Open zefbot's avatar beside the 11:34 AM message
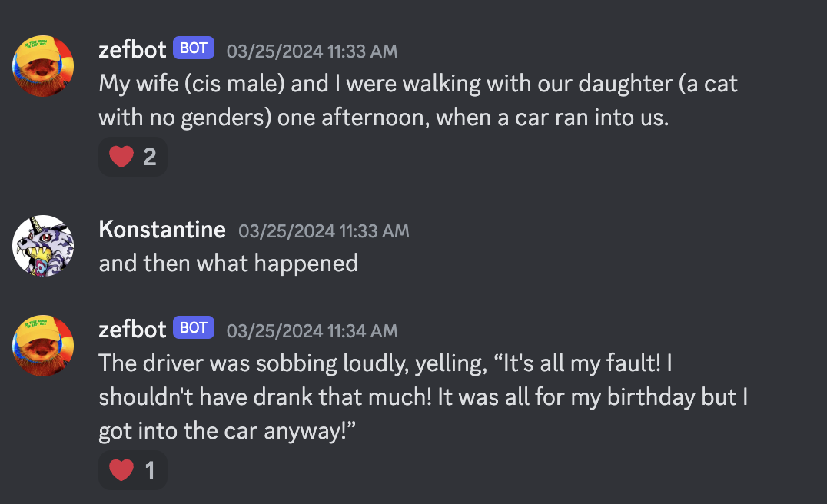This screenshot has height=504, width=827. 43,346
